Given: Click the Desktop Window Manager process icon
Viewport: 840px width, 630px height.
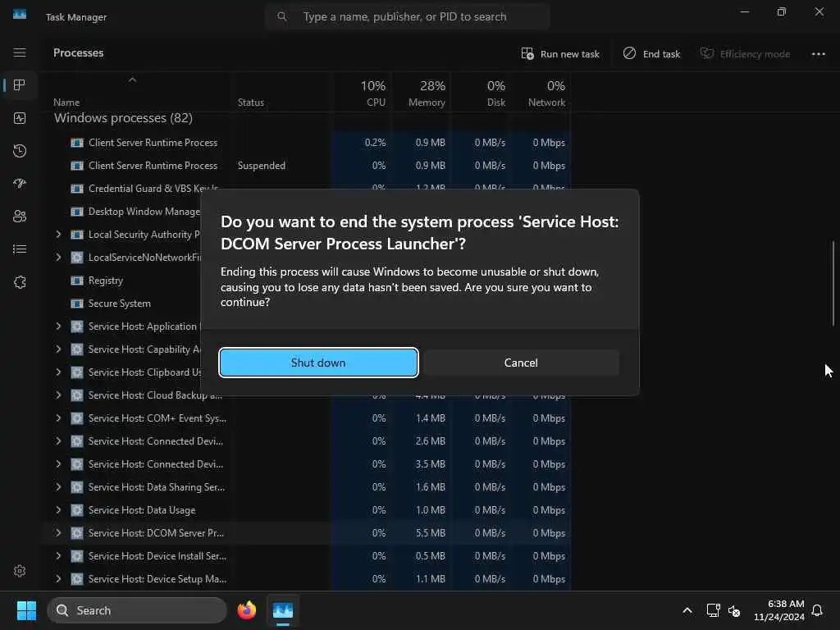Looking at the screenshot, I should tap(77, 212).
